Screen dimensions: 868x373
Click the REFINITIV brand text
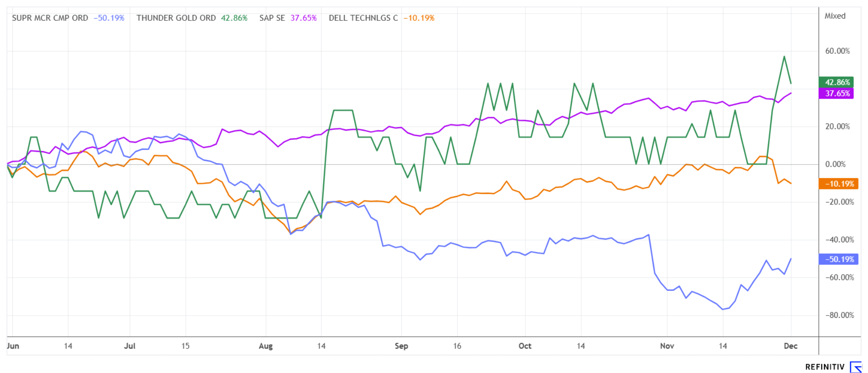point(825,367)
